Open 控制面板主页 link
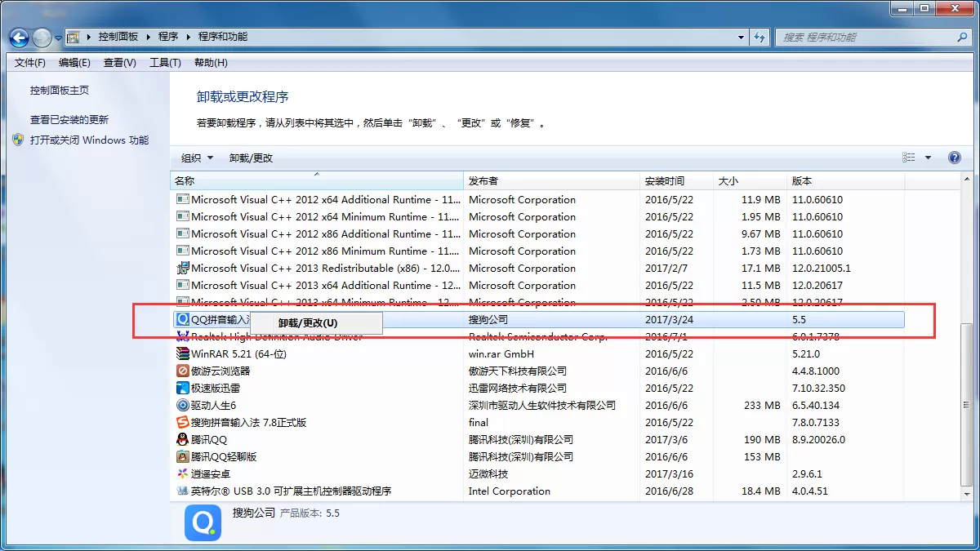Viewport: 980px width, 551px height. click(x=60, y=91)
